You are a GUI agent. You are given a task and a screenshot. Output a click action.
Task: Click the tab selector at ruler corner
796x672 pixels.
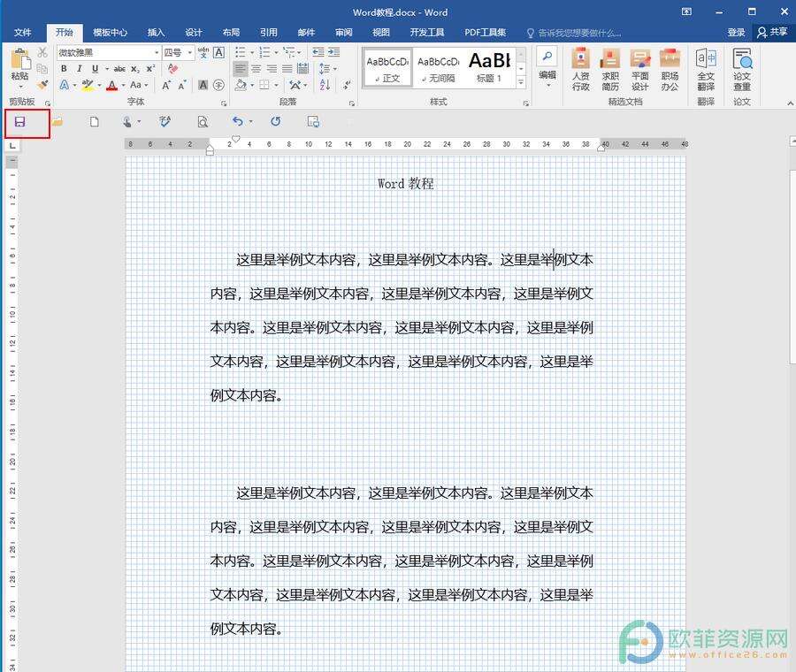click(x=12, y=146)
